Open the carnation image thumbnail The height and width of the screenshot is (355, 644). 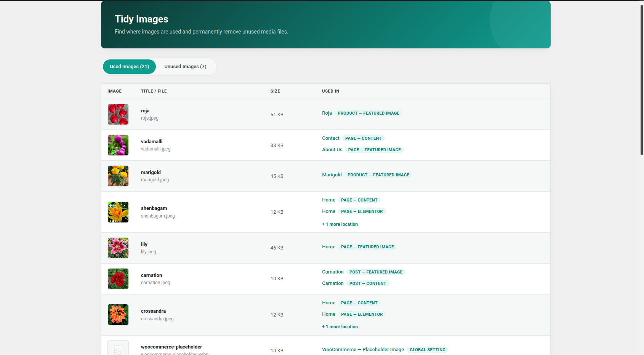click(118, 279)
